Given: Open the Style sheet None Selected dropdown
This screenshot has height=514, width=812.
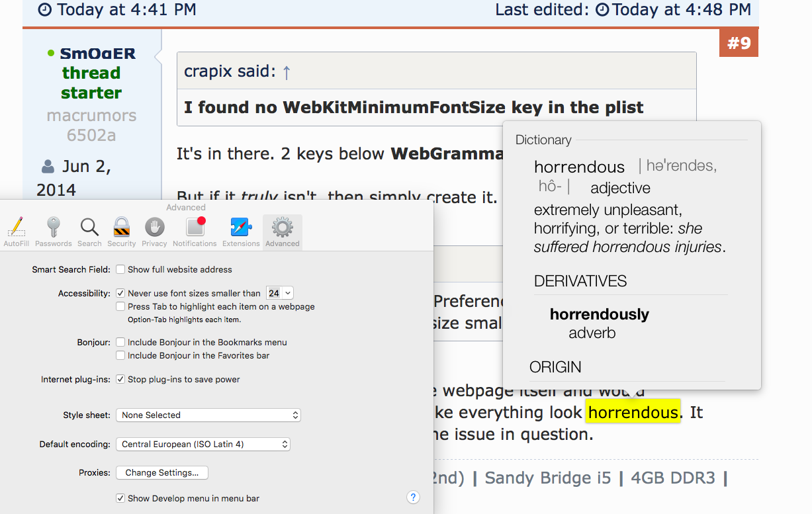Looking at the screenshot, I should click(208, 415).
